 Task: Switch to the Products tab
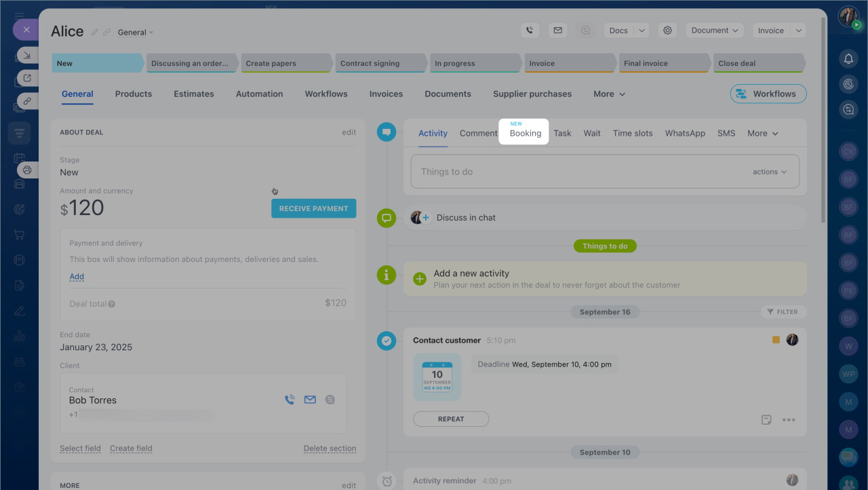tap(134, 94)
